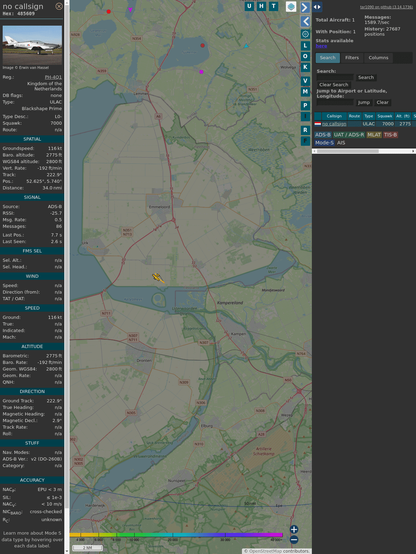
Task: Click the red aircraft dot near the upper-center lake
Action: 203,45
